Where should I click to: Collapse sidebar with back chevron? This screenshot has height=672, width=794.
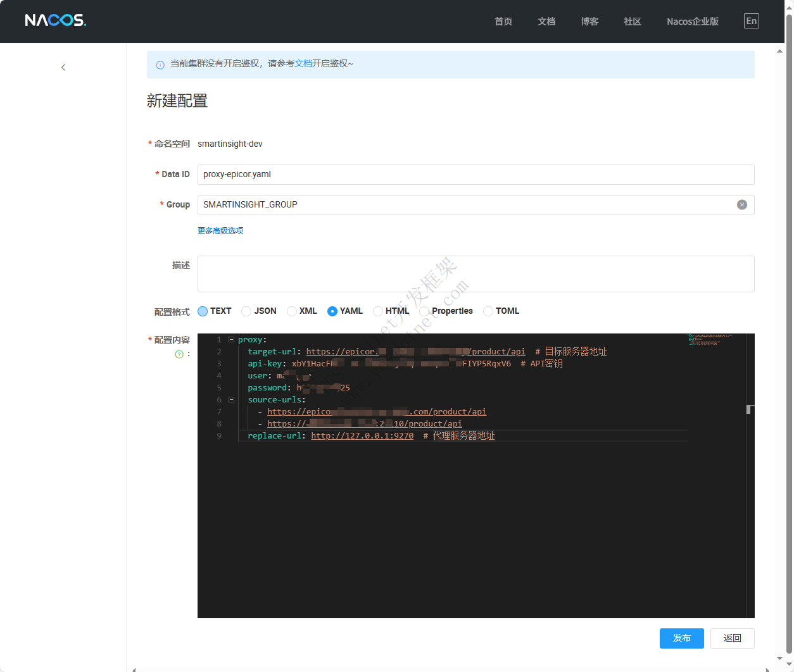pos(63,67)
